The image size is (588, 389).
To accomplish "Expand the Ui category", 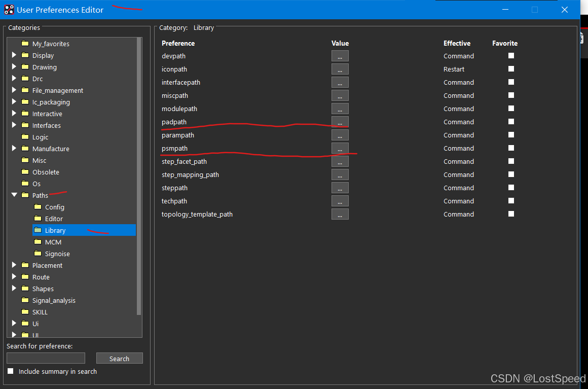I will [14, 324].
